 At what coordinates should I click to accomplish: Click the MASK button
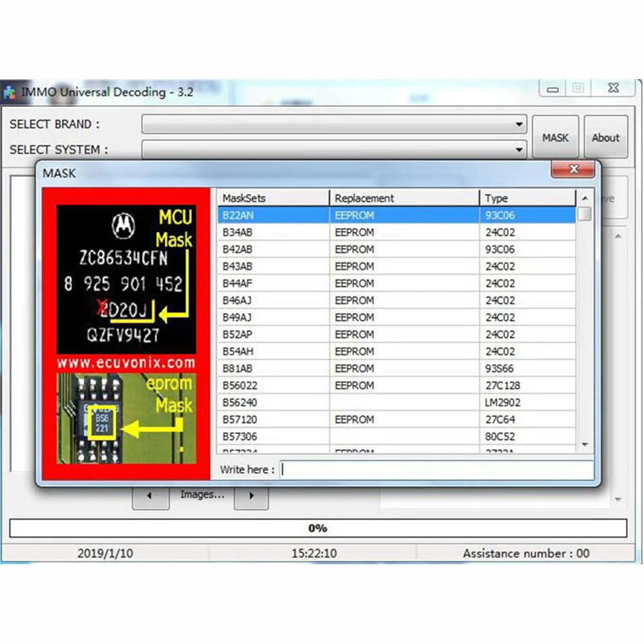(555, 137)
